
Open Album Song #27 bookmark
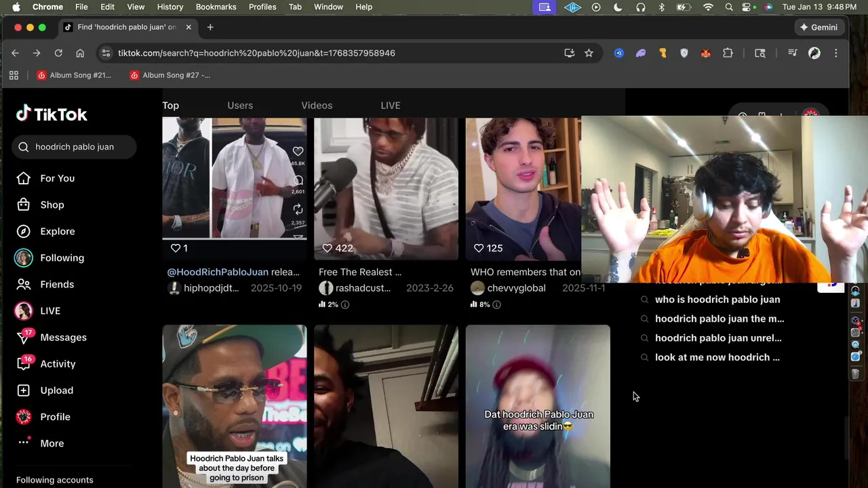point(170,75)
